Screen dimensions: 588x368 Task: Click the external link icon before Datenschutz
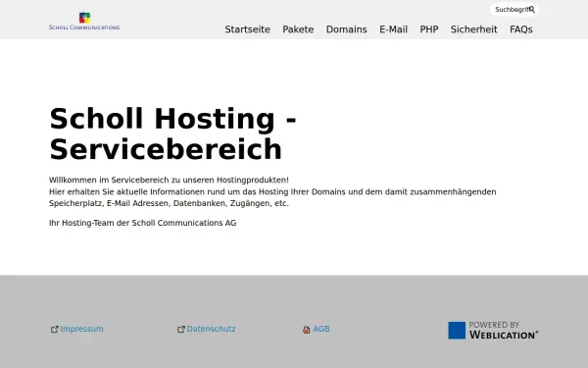click(181, 330)
